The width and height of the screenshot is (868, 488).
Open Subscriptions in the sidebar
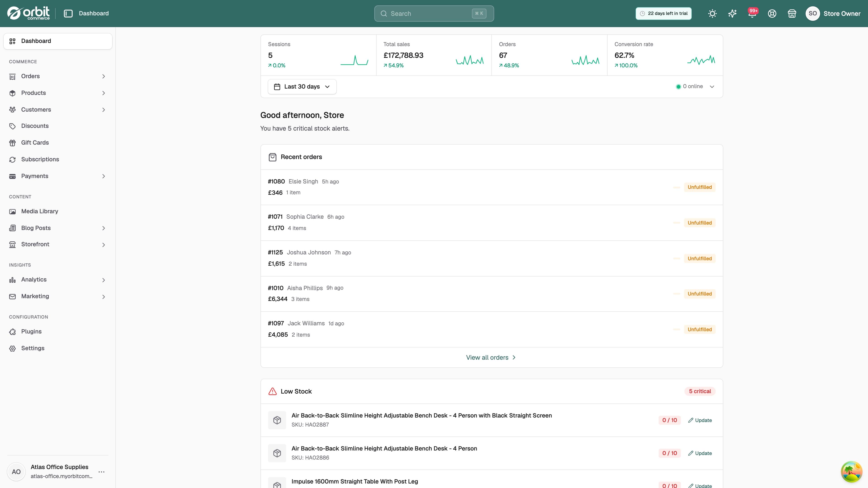(58, 159)
